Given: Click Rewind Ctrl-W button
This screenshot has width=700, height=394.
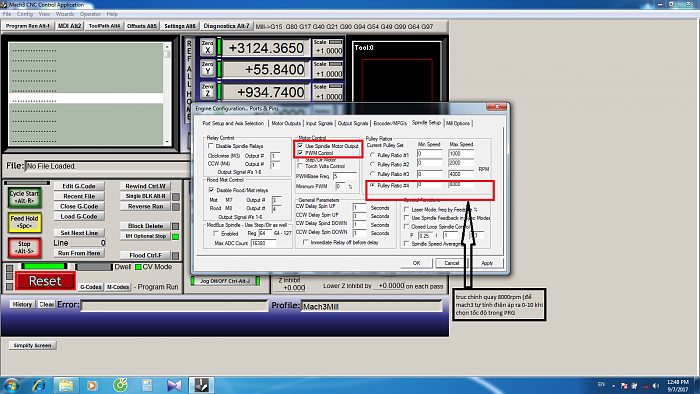Looking at the screenshot, I should (x=145, y=186).
